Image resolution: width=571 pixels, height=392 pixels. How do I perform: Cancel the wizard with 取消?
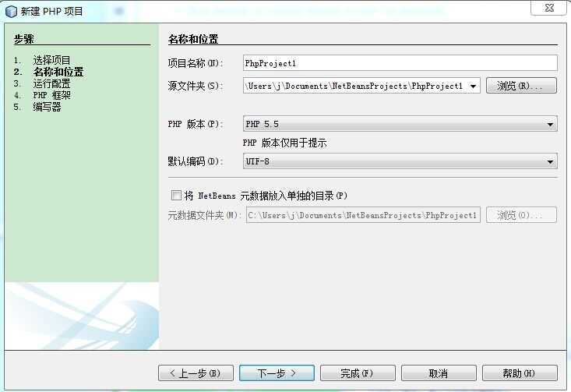coord(439,373)
